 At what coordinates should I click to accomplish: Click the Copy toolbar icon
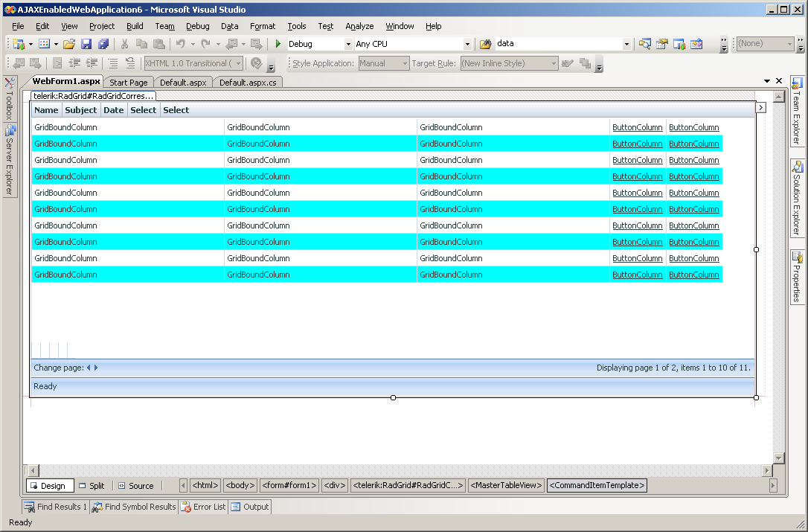141,44
